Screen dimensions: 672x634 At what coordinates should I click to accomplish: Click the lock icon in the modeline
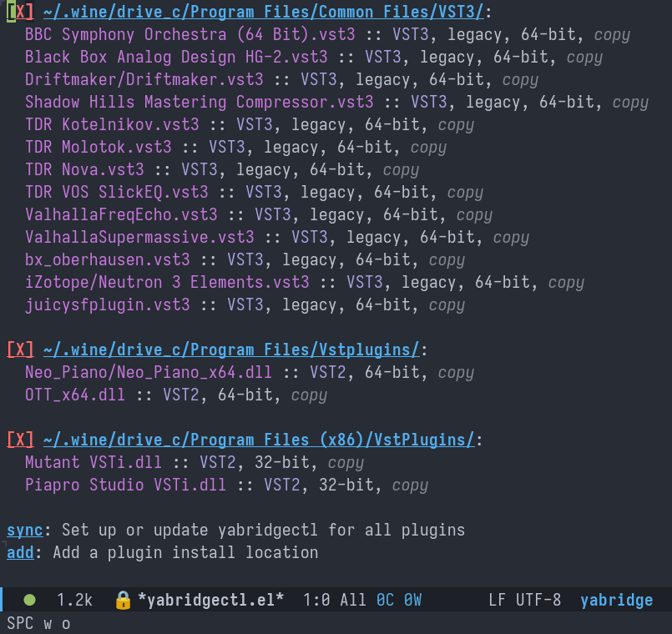point(123,600)
